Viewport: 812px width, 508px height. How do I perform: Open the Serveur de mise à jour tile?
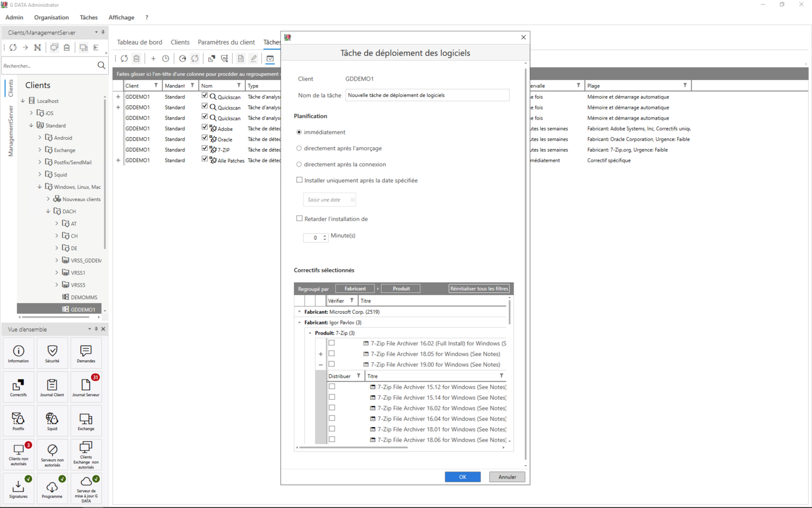pos(86,488)
